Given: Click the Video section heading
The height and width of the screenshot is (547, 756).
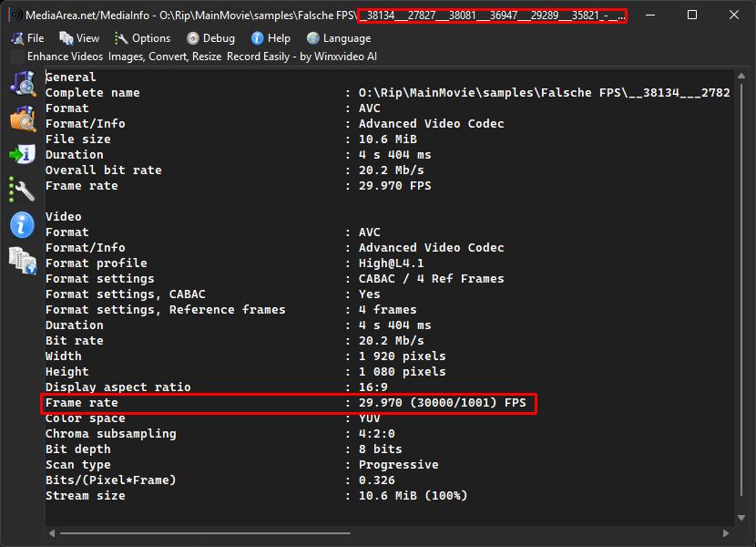Looking at the screenshot, I should click(63, 217).
